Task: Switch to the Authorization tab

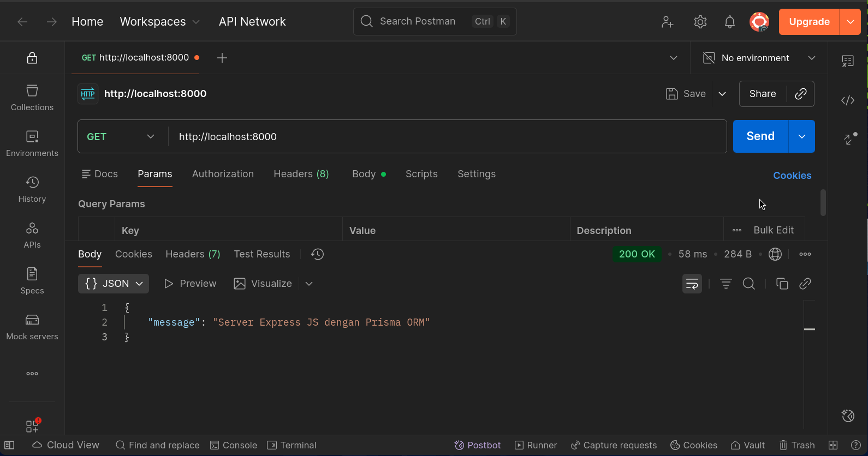Action: (223, 174)
